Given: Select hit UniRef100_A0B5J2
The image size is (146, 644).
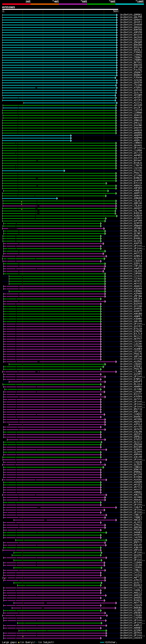Looking at the screenshot, I should coord(131,625).
